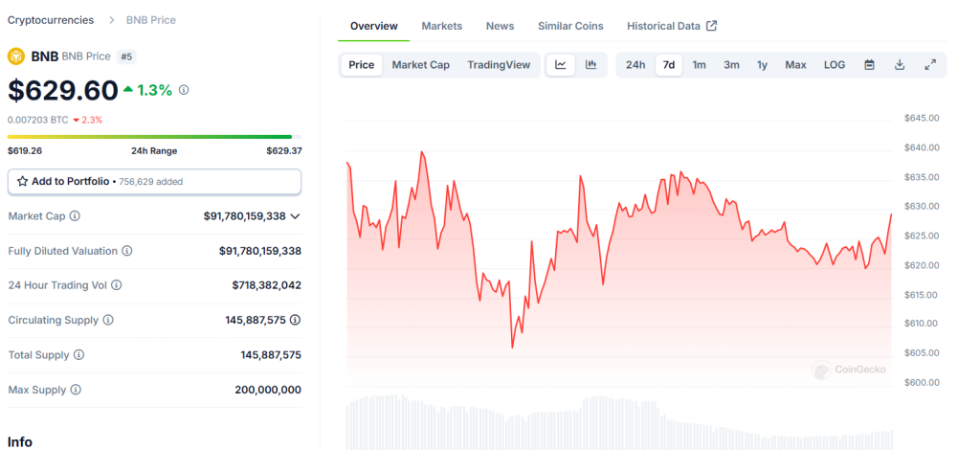Click the 0.007203 BTC value
Viewport: 980px width, 450px height.
tap(38, 120)
